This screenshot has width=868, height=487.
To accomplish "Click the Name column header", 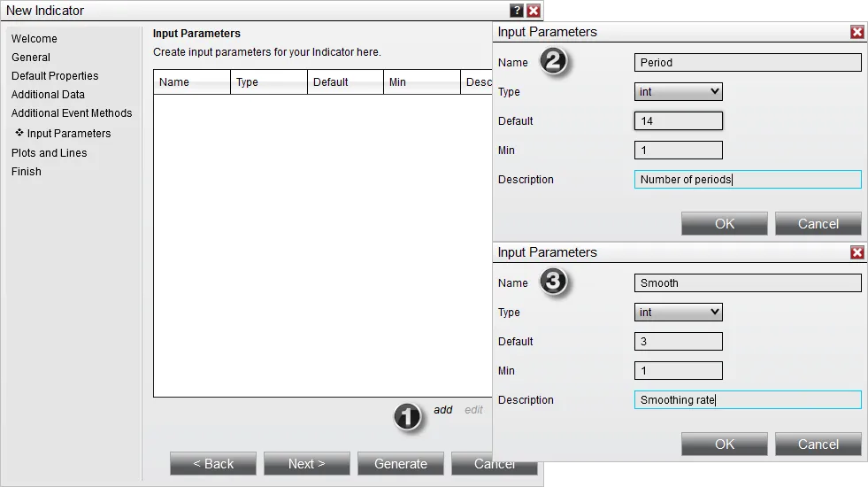I will tap(191, 82).
